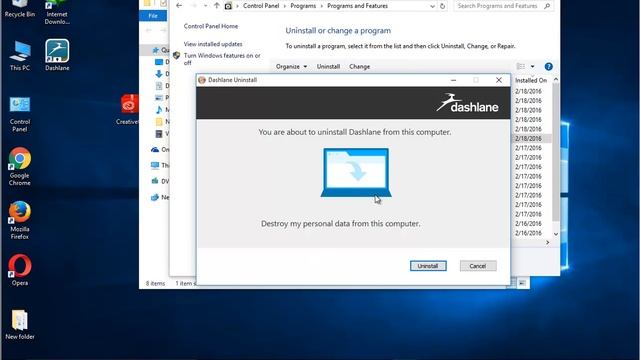Expand breadcrumb chevron after Programs
640x360 pixels.
321,6
